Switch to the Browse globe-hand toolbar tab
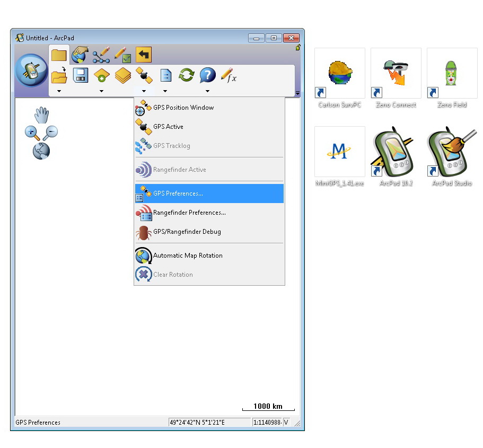The image size is (483, 448). click(80, 55)
